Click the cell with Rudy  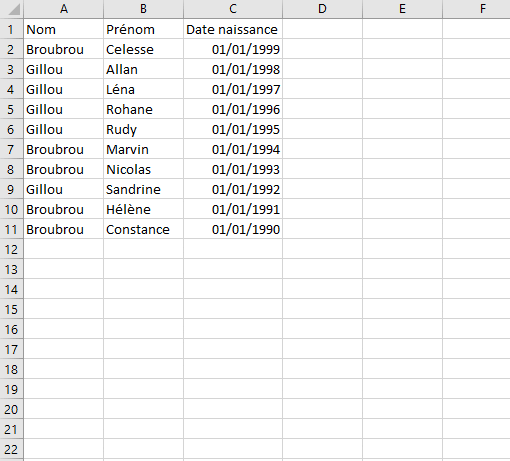[x=143, y=129]
